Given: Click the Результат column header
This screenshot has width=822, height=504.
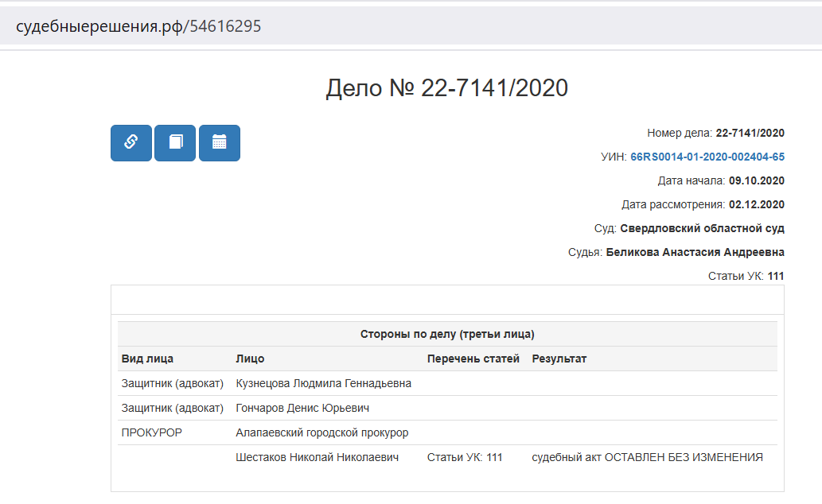Looking at the screenshot, I should [559, 359].
